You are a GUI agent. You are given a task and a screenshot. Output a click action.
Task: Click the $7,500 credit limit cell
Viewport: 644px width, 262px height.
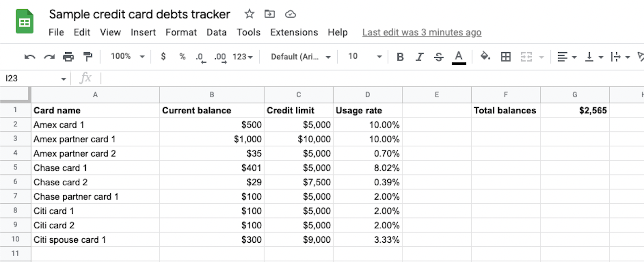click(299, 182)
